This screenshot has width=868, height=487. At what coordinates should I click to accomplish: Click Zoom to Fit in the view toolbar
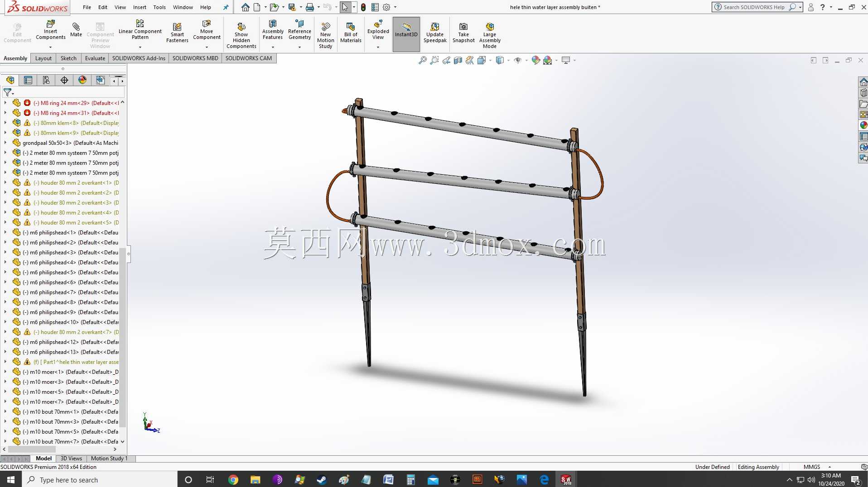[423, 60]
